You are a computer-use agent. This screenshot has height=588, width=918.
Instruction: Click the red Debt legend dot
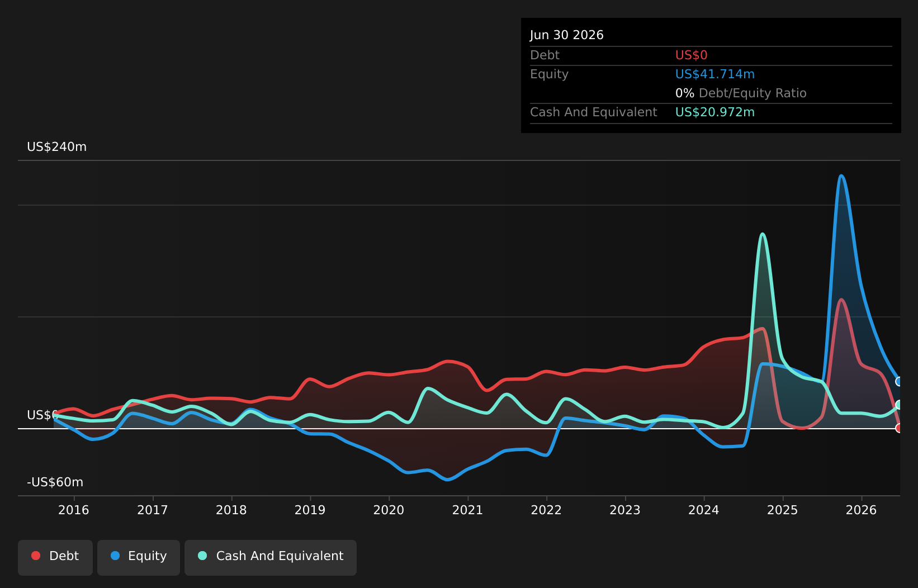pos(36,556)
